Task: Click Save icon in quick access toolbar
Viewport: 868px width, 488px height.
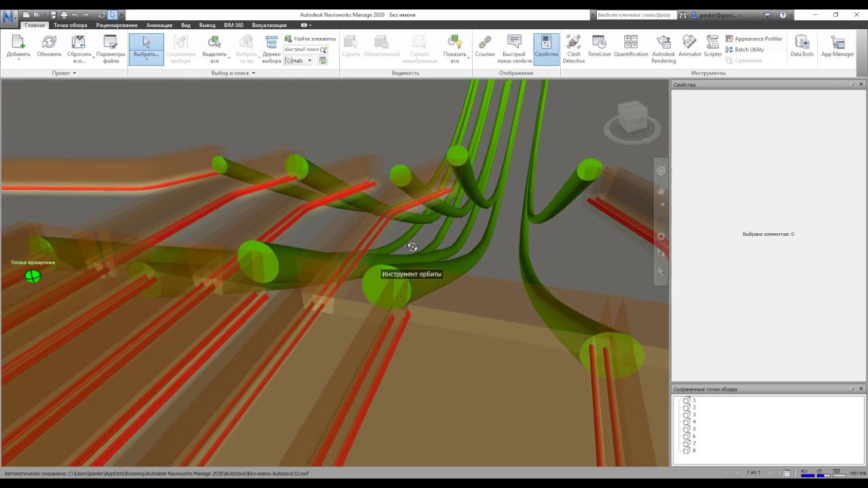Action: click(54, 15)
